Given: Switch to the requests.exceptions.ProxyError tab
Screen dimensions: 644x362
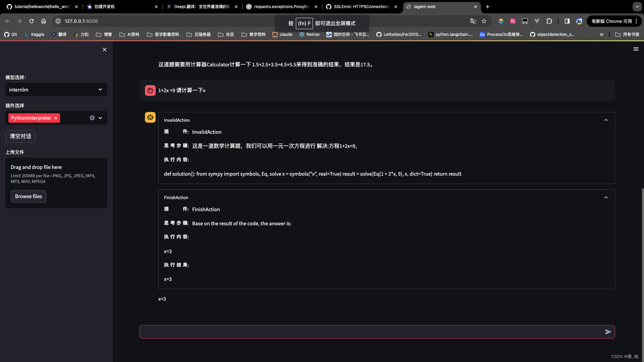Looking at the screenshot, I should point(282,7).
